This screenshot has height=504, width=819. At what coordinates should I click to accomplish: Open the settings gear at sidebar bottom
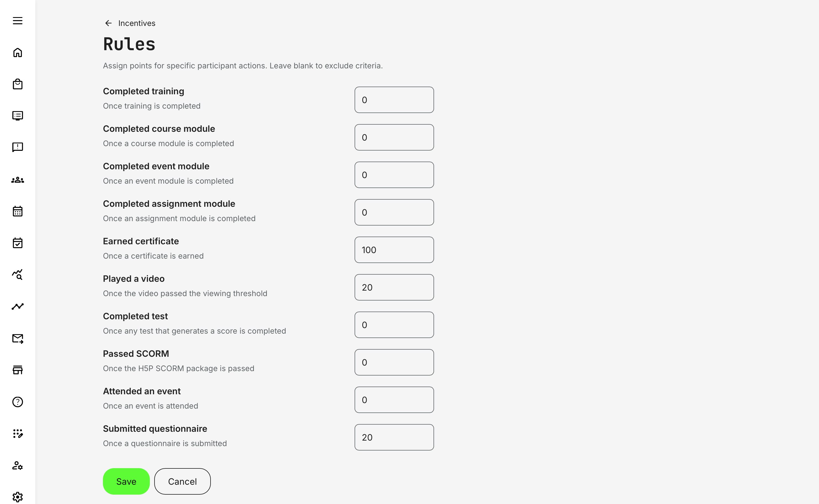click(x=17, y=496)
